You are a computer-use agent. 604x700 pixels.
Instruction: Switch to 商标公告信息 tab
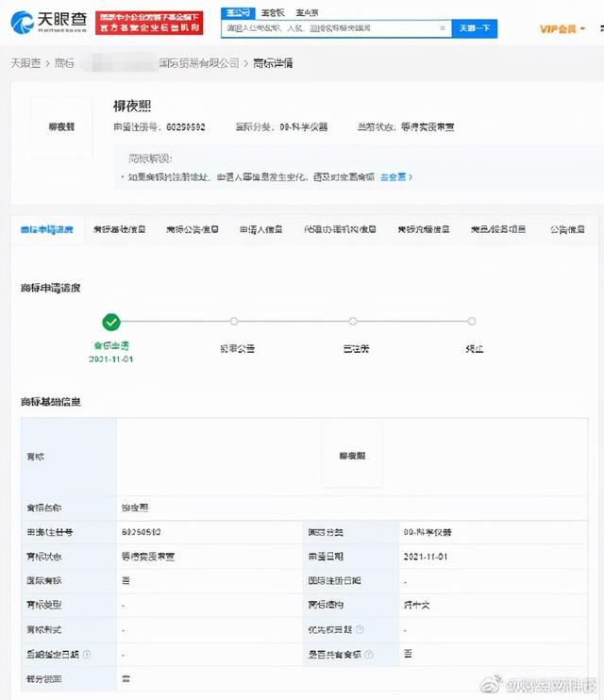click(x=193, y=229)
